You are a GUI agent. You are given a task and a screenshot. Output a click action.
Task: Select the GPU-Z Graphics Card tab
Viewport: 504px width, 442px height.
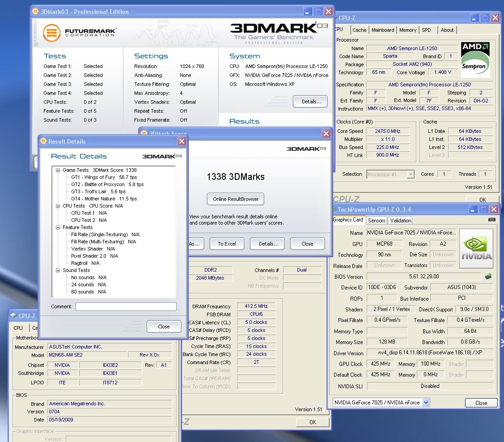tap(348, 220)
